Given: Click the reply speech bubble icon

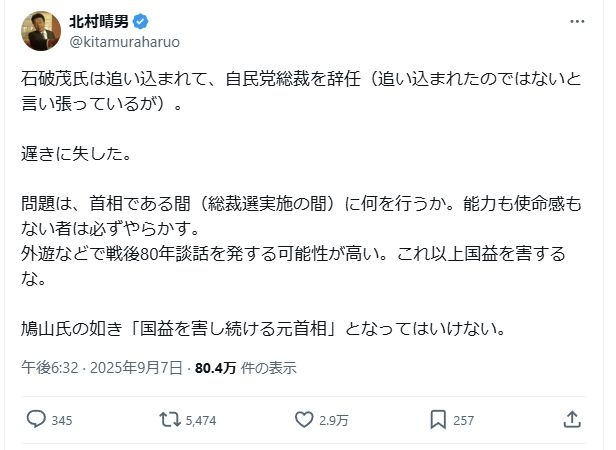Looking at the screenshot, I should coord(34,419).
